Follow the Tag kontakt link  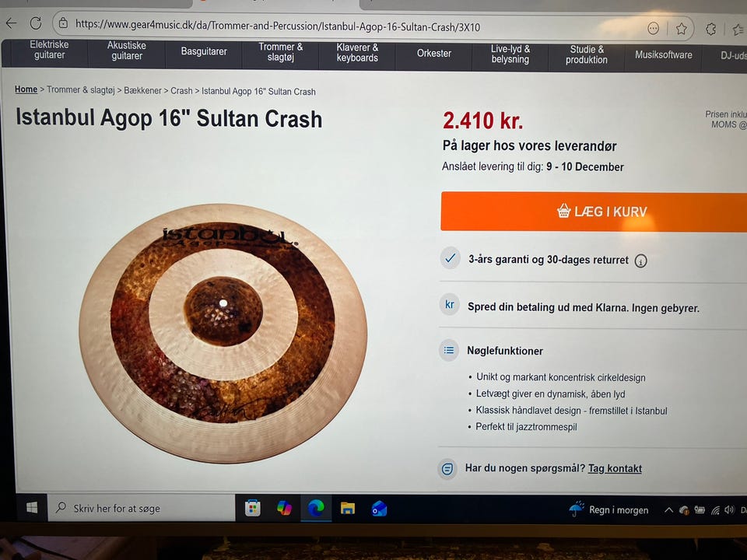[x=615, y=468]
